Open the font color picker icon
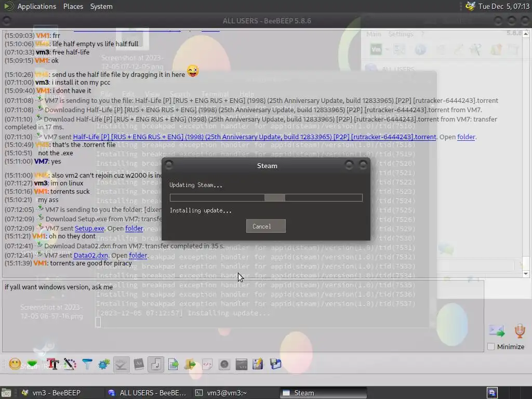The image size is (532, 399). [x=70, y=364]
